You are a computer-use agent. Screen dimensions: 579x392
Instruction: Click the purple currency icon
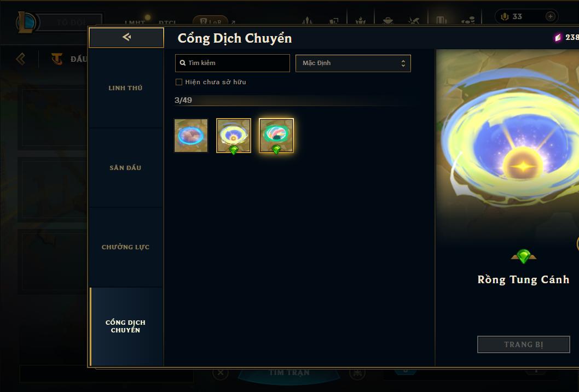558,37
